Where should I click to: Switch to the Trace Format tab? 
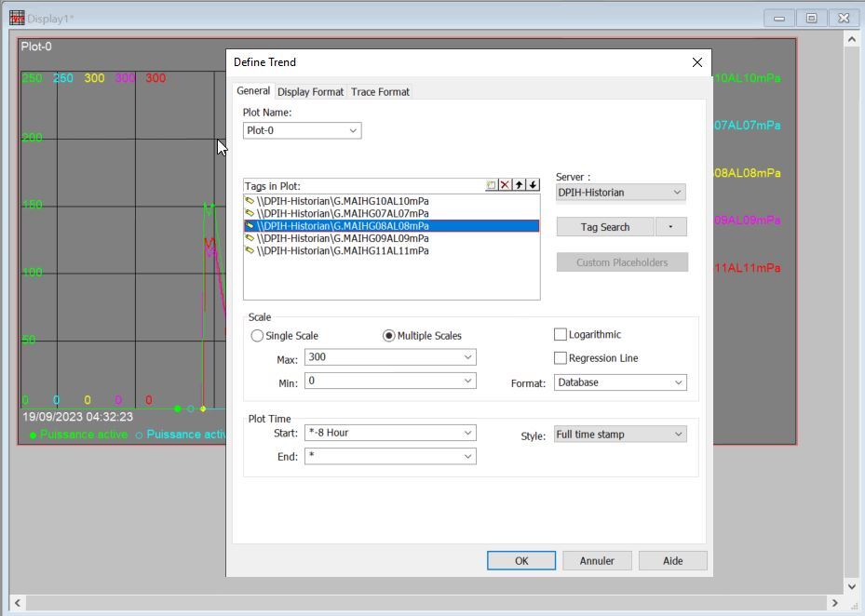(380, 92)
